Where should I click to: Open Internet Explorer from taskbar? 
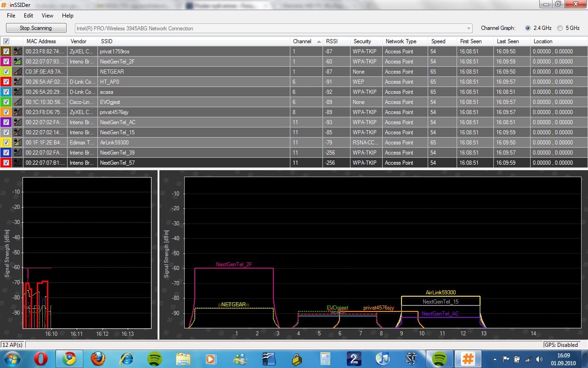tap(126, 359)
